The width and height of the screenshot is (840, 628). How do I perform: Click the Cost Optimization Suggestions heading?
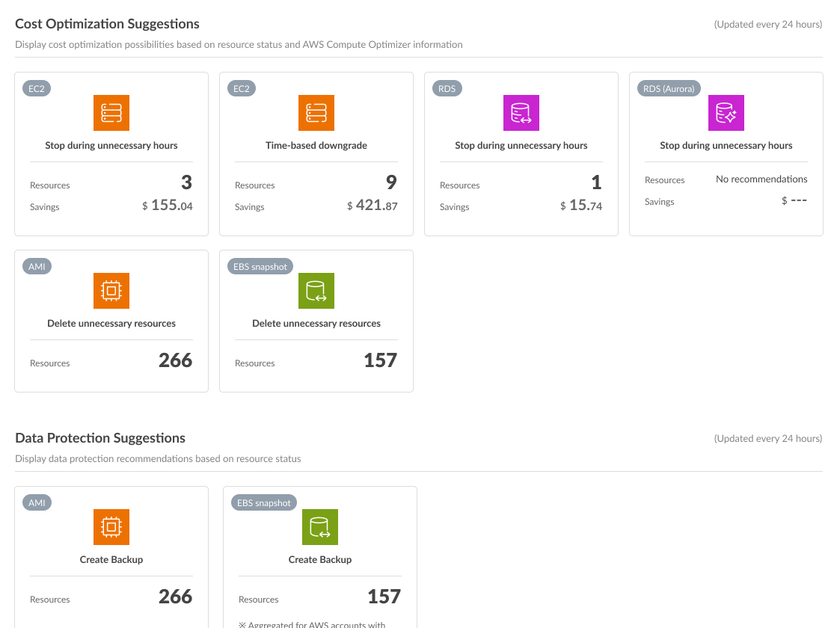click(x=107, y=24)
